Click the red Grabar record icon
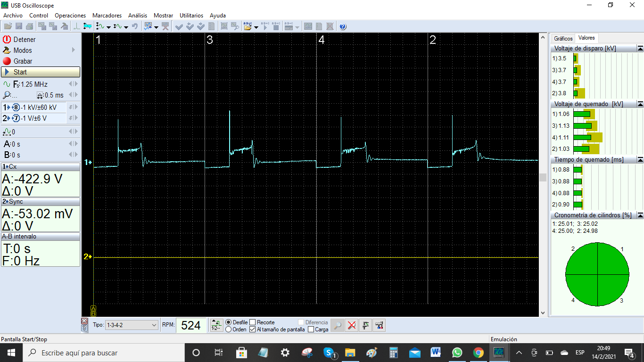 (7, 61)
